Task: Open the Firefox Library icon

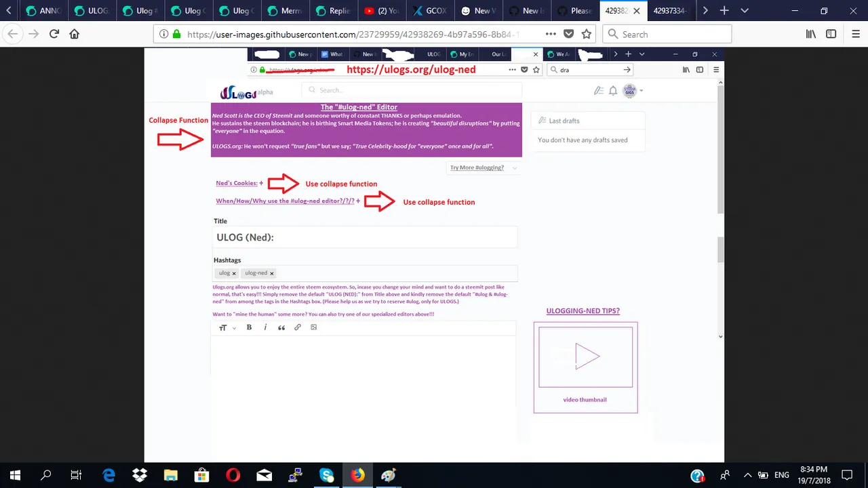Action: [x=810, y=34]
